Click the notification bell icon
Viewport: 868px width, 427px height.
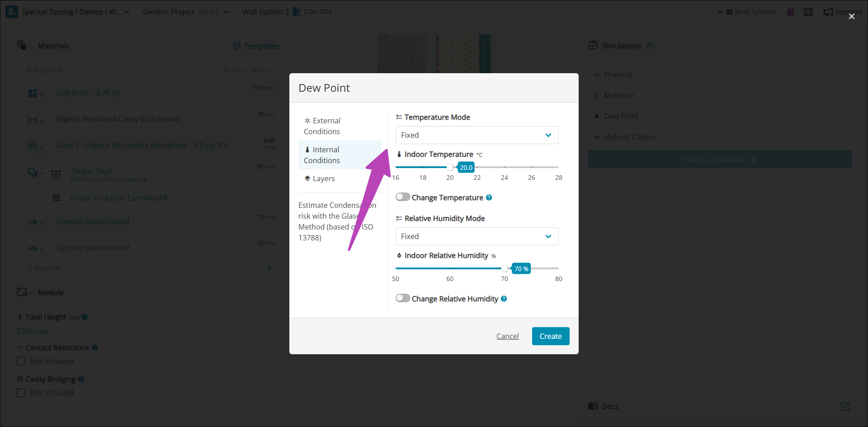[790, 12]
